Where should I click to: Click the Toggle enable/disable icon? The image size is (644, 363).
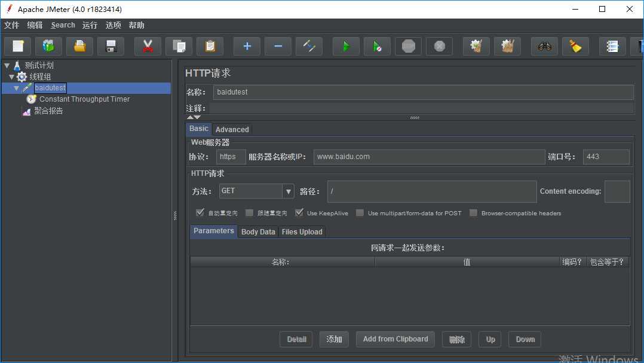(309, 46)
